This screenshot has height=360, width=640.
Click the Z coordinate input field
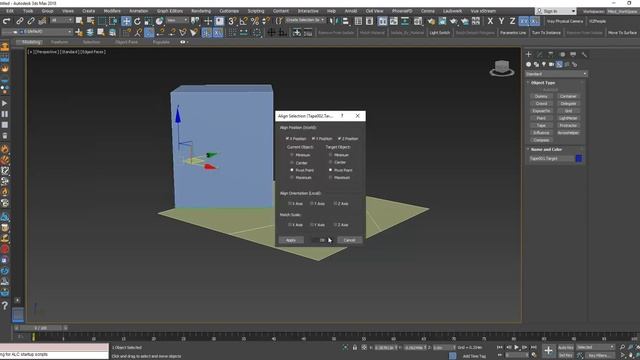(444, 348)
